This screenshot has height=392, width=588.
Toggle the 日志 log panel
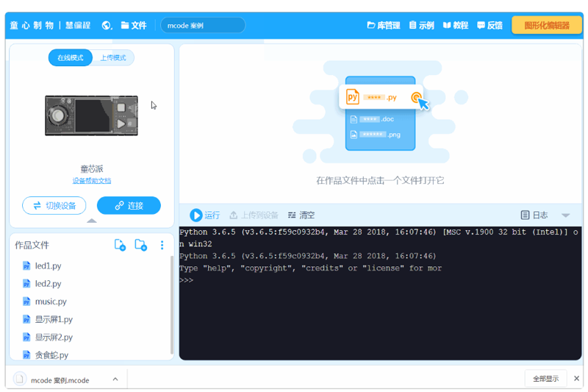click(x=534, y=215)
